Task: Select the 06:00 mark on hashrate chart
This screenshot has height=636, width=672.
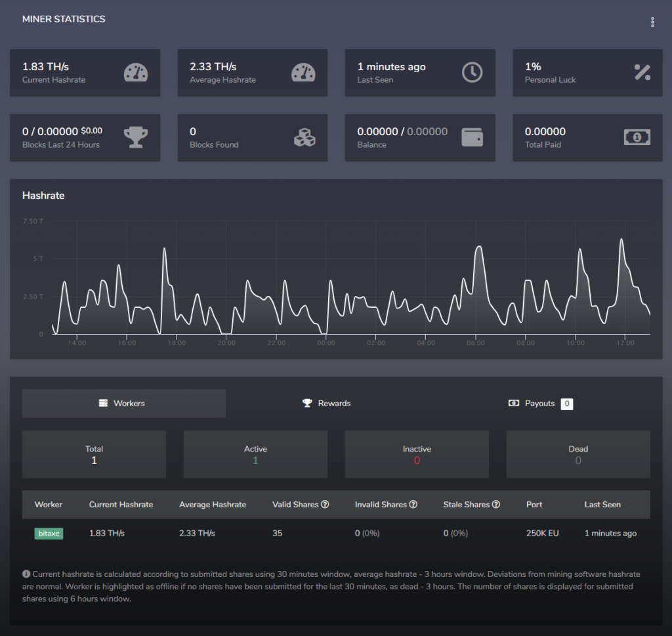Action: (x=476, y=343)
